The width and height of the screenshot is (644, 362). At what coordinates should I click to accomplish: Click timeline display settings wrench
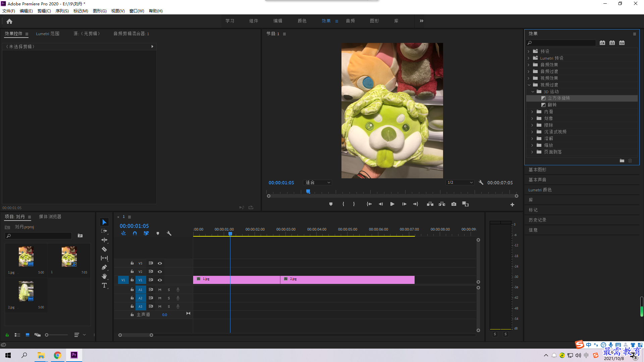[169, 233]
